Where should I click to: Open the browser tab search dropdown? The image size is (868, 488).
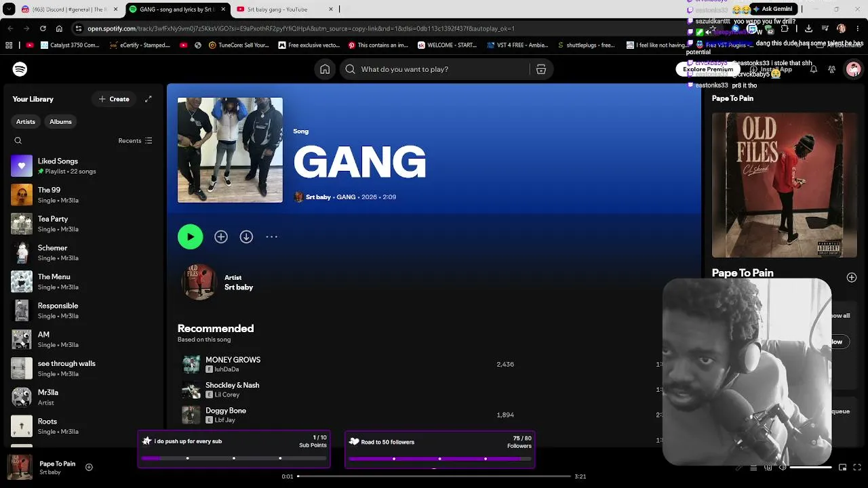9,9
